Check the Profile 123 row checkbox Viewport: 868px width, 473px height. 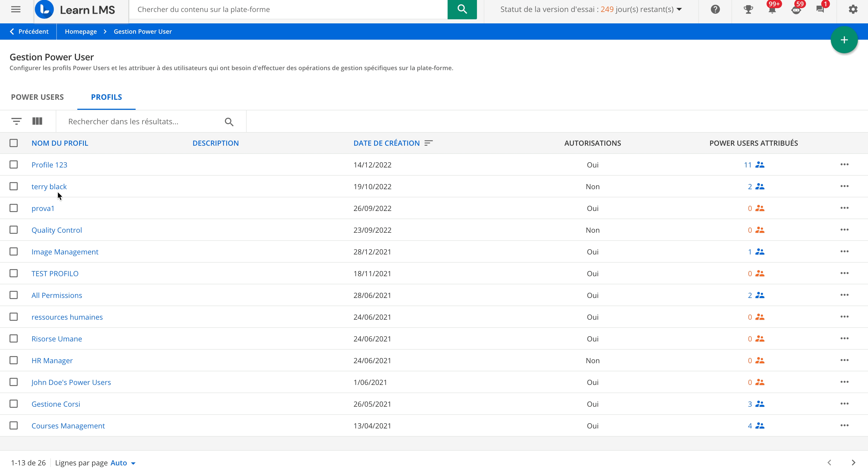pos(14,165)
